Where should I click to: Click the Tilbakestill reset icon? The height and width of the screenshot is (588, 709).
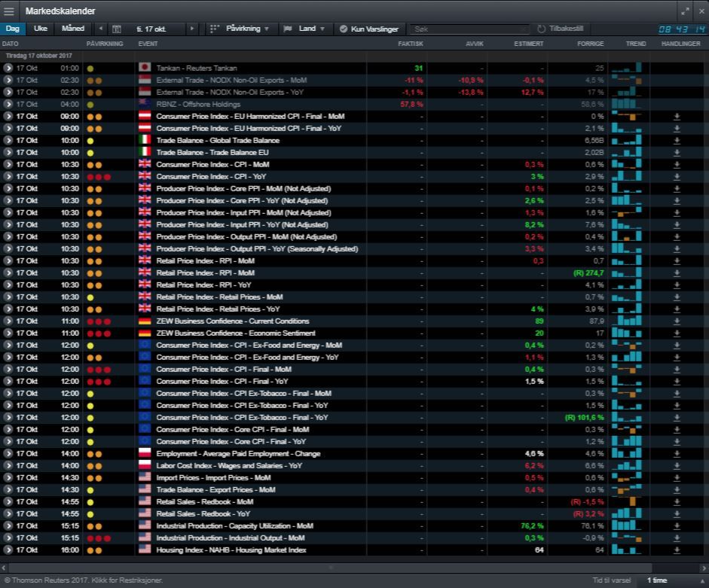pyautogui.click(x=541, y=29)
